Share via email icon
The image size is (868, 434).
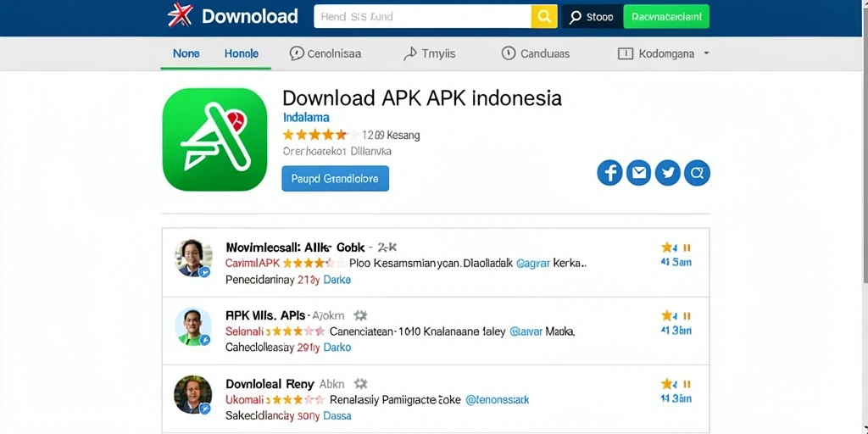[639, 173]
